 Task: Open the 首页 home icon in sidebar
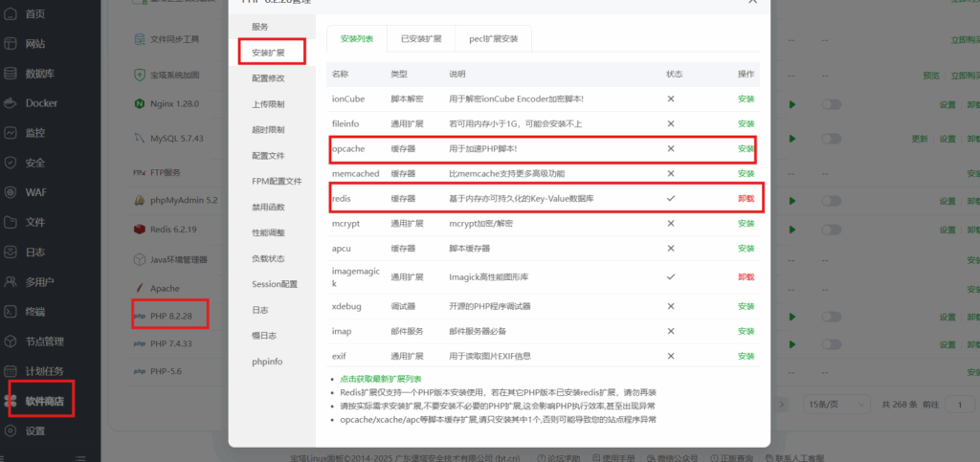pyautogui.click(x=10, y=13)
